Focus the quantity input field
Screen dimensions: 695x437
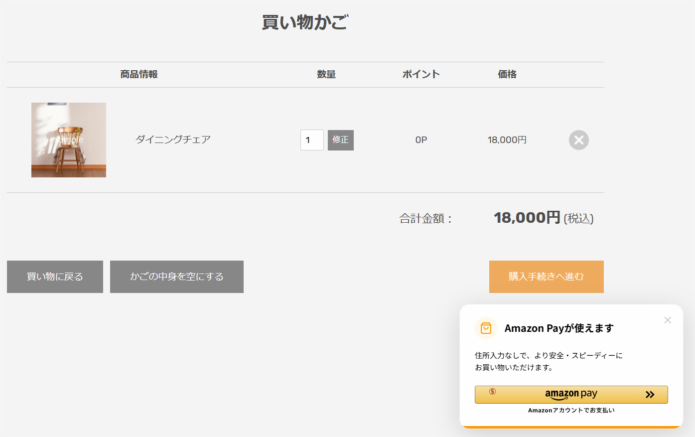(x=311, y=140)
